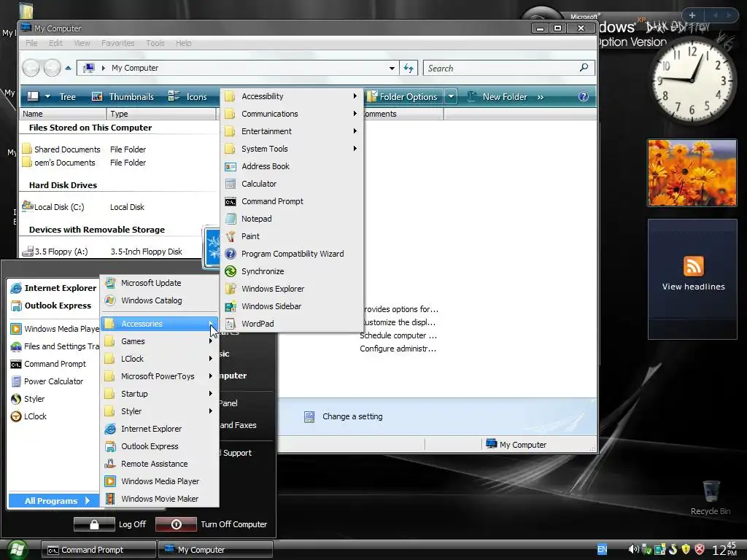Open the Help menu in My Computer
747x560 pixels.
[x=183, y=43]
